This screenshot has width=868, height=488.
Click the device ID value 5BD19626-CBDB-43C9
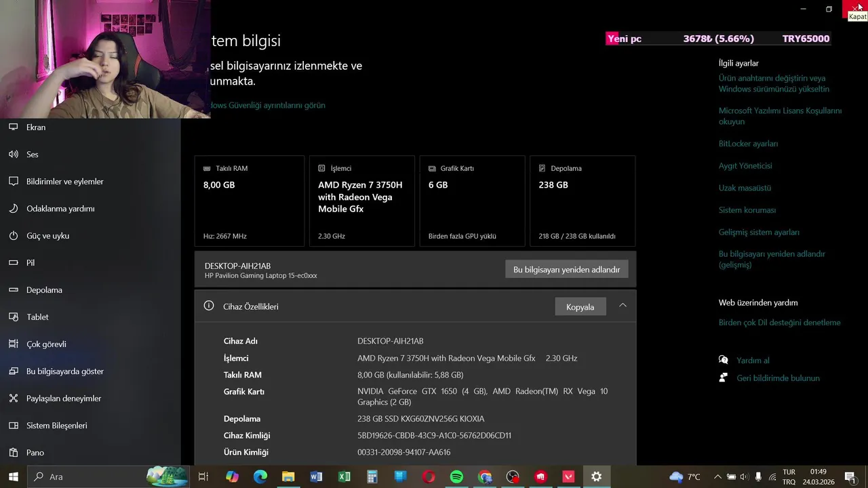(434, 436)
